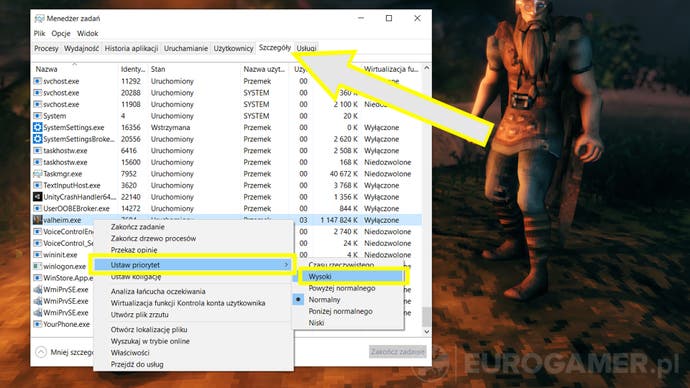Click the 1 147 824 K memory value
The height and width of the screenshot is (388, 690).
pyautogui.click(x=339, y=220)
